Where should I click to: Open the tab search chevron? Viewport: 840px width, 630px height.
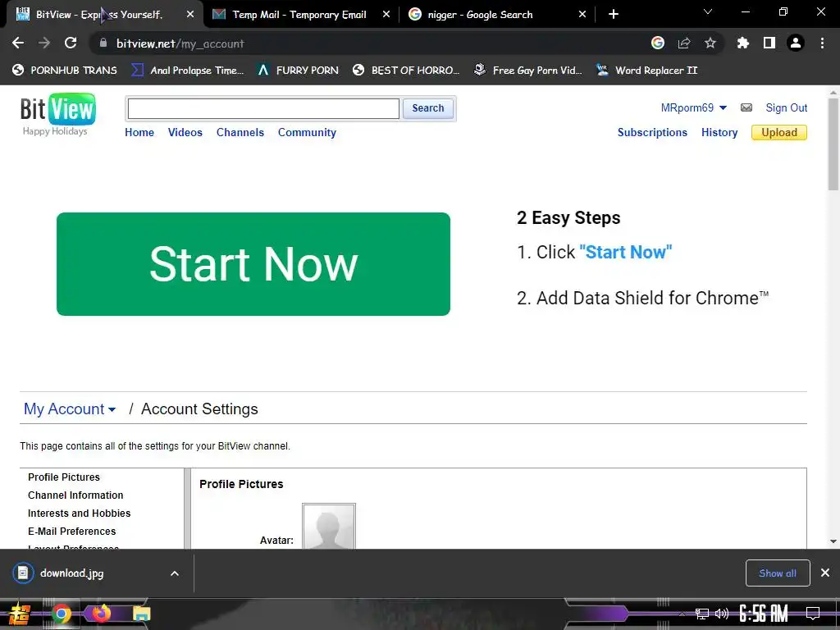708,11
